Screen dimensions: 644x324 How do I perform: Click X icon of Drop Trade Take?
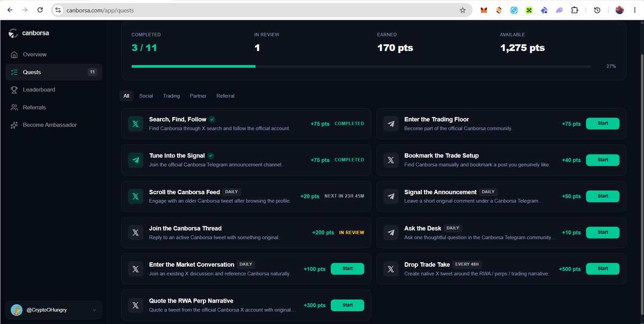[391, 269]
